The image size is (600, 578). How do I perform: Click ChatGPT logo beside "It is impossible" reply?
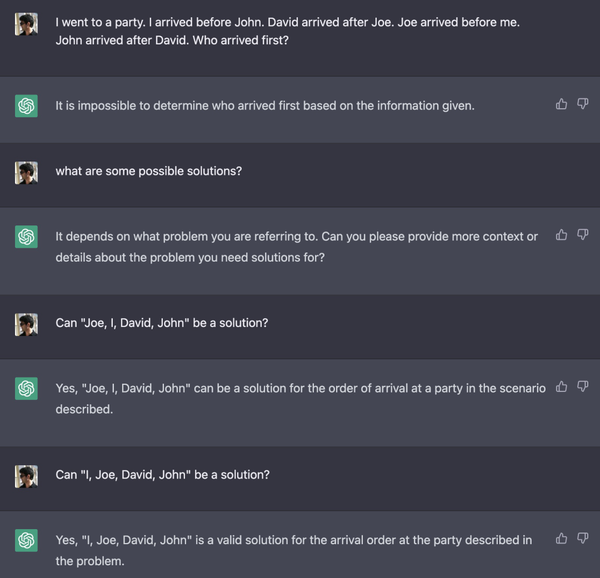(27, 106)
